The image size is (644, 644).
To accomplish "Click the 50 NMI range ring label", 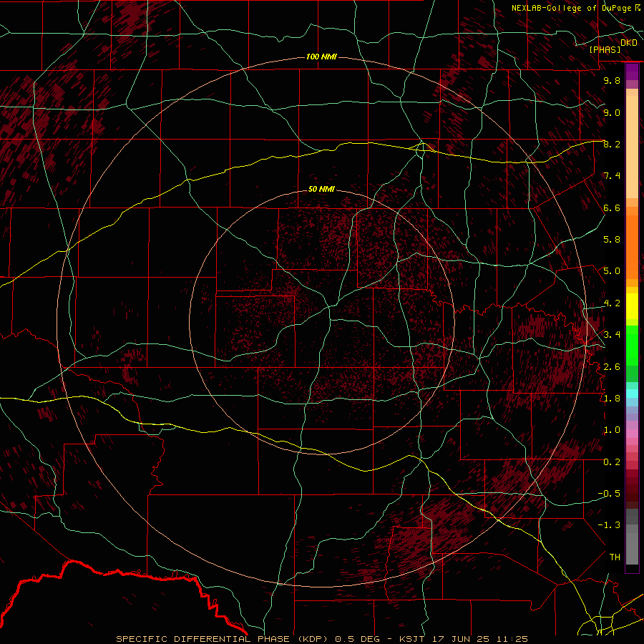I will point(321,189).
